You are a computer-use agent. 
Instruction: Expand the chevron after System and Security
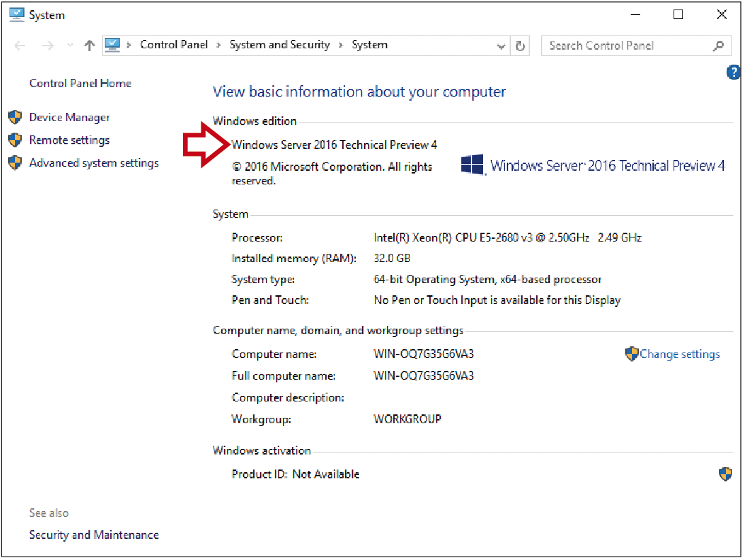[x=341, y=45]
